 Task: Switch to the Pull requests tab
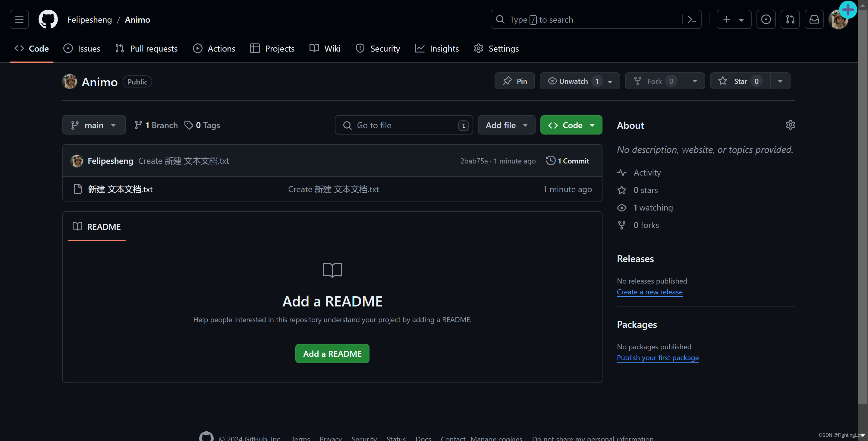[x=146, y=49]
